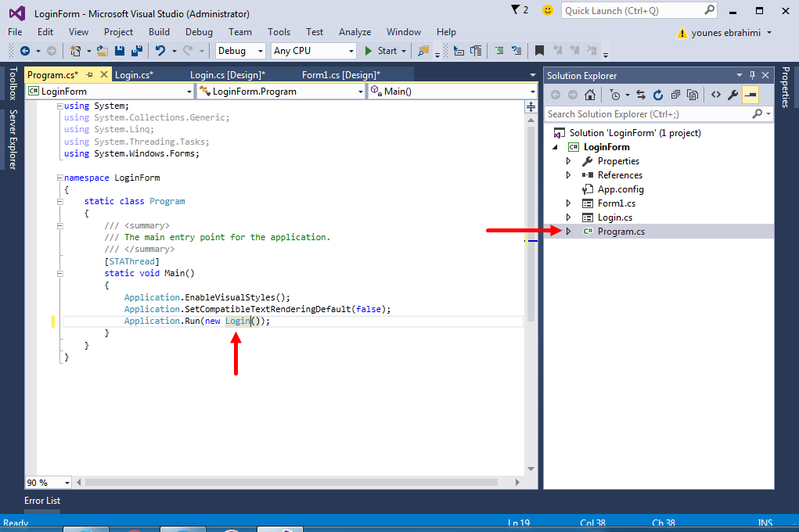The width and height of the screenshot is (799, 532).
Task: Open the Error List panel tab
Action: click(x=42, y=501)
